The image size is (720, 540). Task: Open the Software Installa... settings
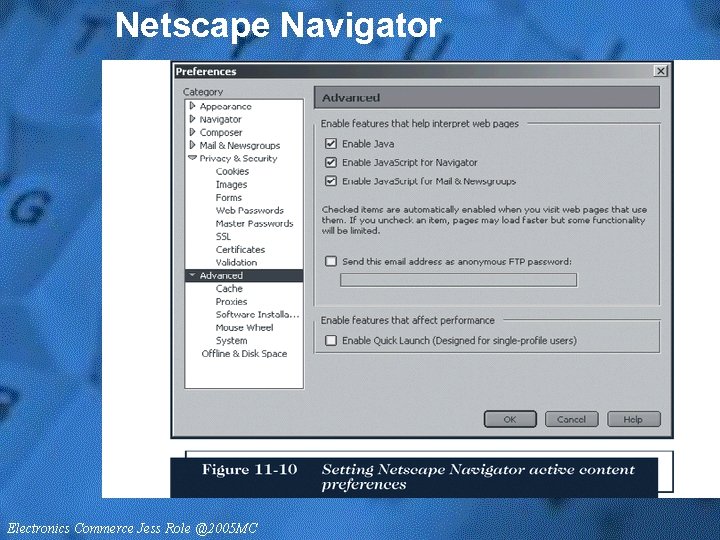pos(258,315)
